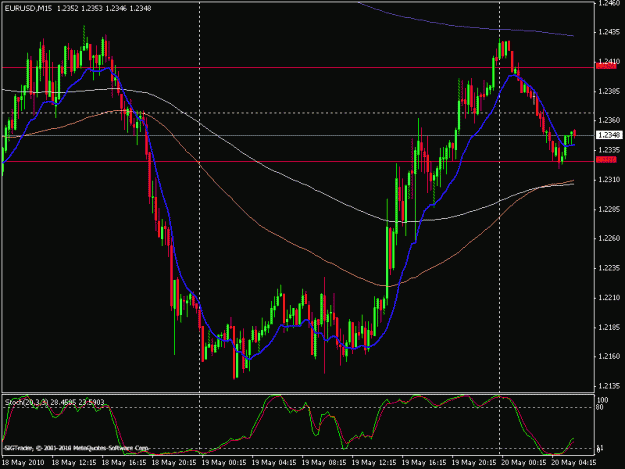The height and width of the screenshot is (469, 625).
Task: Click the 1.2185 price axis label
Action: click(x=609, y=328)
